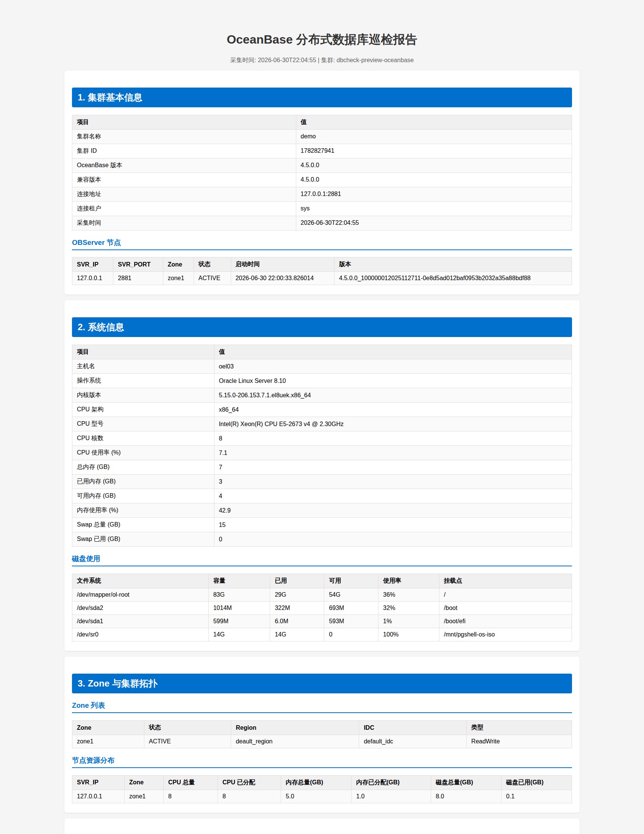The width and height of the screenshot is (644, 834).
Task: Click the "总内存 (GB)" row label
Action: [93, 467]
